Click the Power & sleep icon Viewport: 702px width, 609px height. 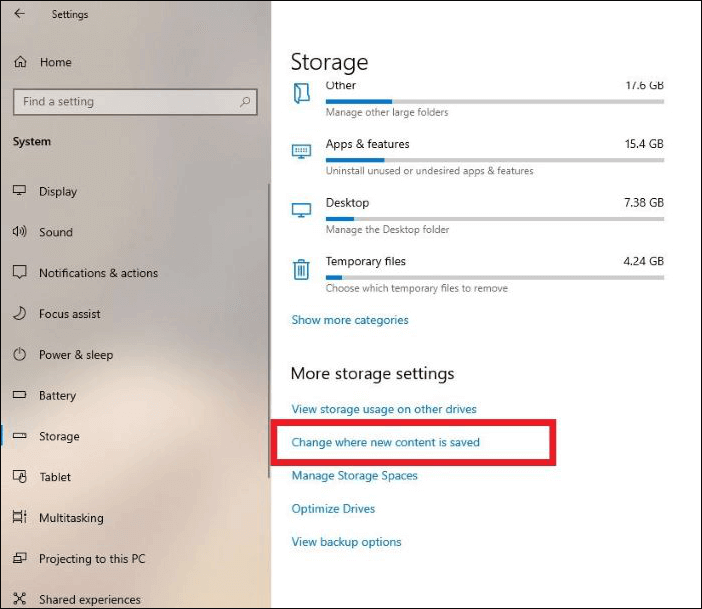coord(20,355)
